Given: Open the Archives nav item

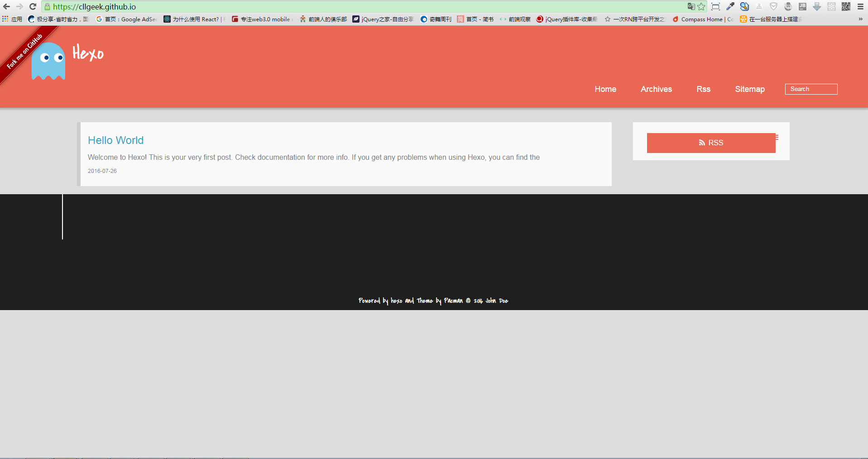Looking at the screenshot, I should coord(656,89).
